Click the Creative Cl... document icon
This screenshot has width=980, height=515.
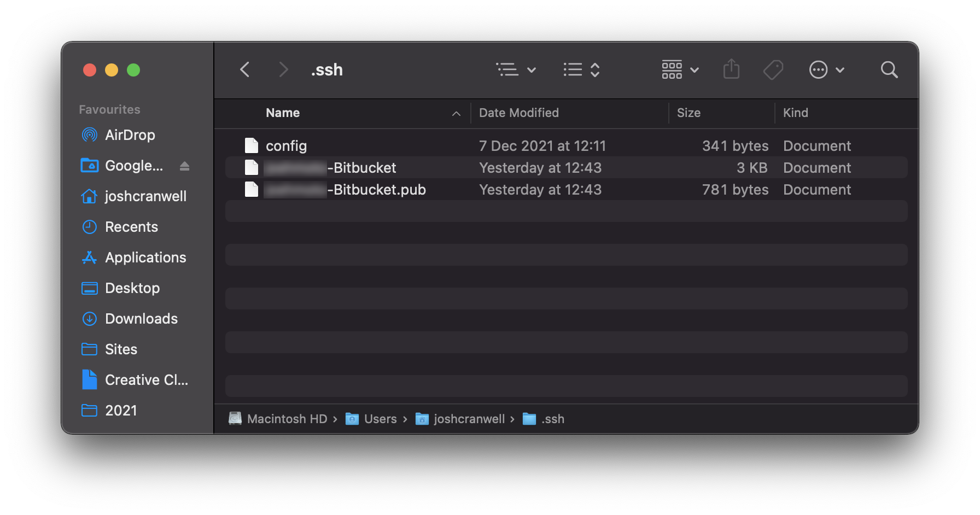89,379
